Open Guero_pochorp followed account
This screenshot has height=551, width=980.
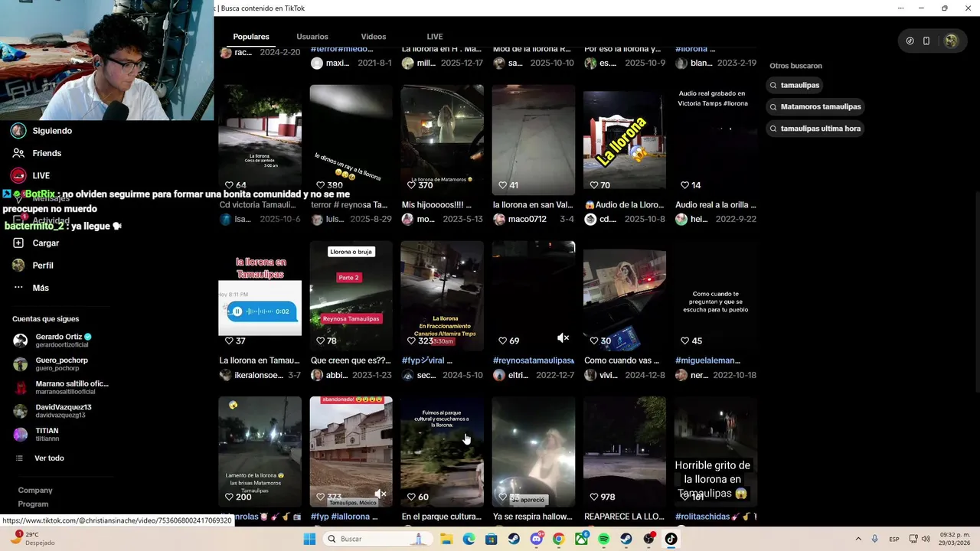(51, 364)
